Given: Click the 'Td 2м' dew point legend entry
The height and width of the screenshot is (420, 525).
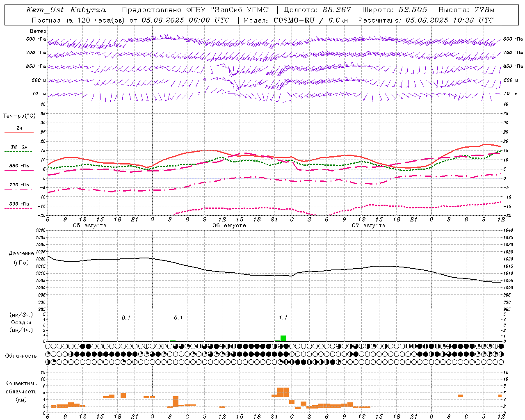Looking at the screenshot, I should point(19,147).
